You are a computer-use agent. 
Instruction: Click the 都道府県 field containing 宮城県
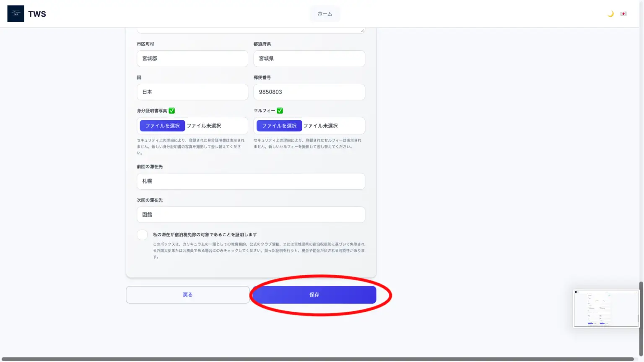[x=309, y=59]
